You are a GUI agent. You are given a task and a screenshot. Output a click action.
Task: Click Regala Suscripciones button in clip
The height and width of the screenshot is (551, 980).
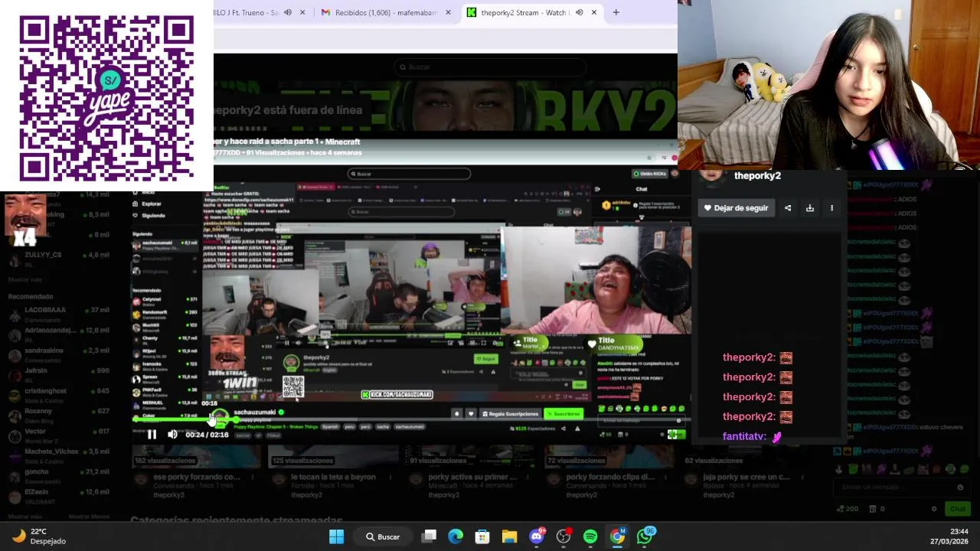coord(510,414)
